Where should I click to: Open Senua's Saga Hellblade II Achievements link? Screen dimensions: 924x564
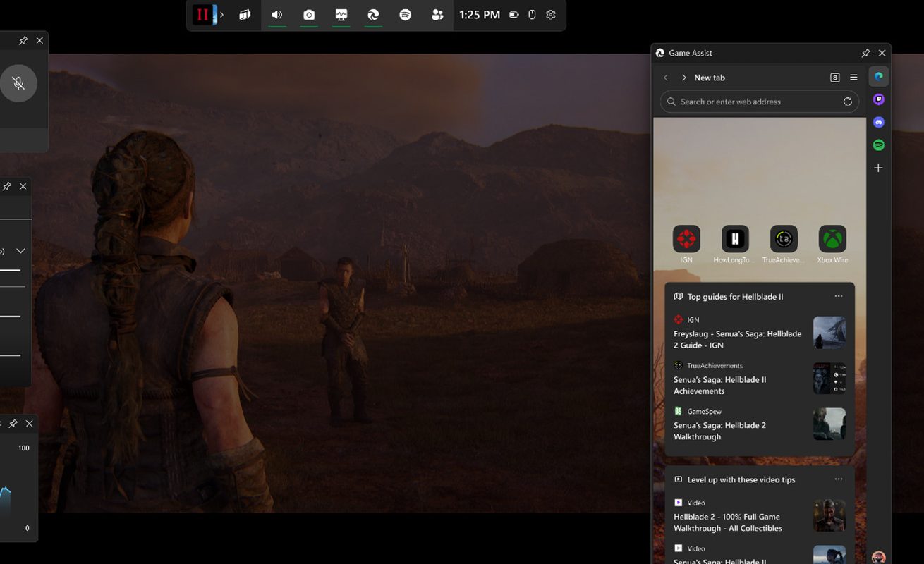point(719,385)
